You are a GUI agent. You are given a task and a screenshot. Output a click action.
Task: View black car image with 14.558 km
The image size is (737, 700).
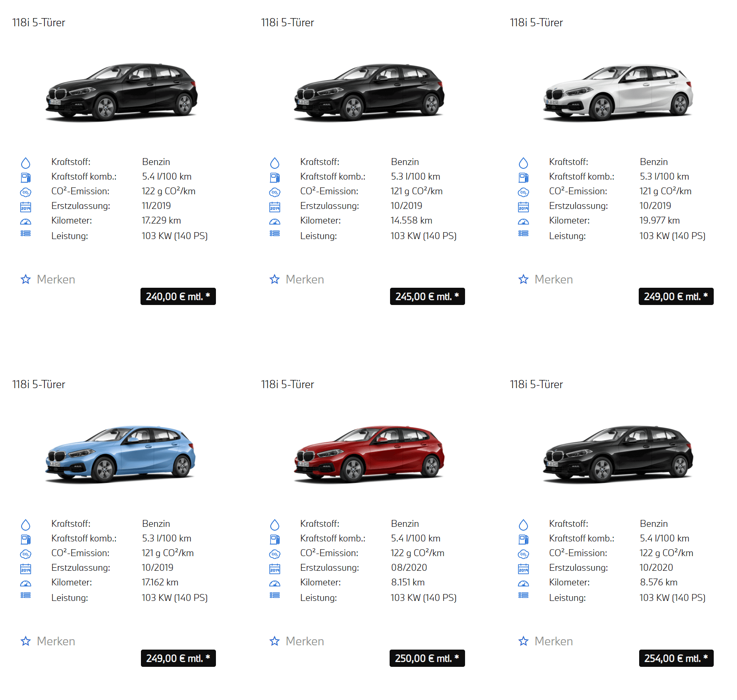[369, 92]
